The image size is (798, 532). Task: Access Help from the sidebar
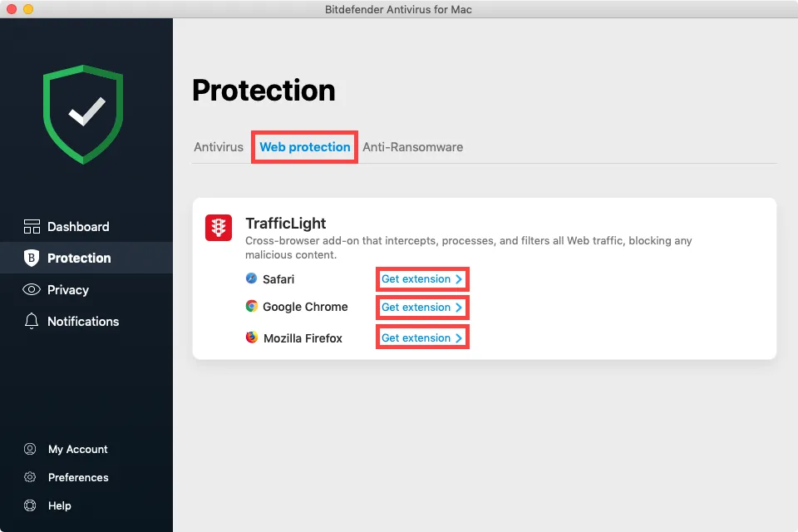pyautogui.click(x=30, y=505)
